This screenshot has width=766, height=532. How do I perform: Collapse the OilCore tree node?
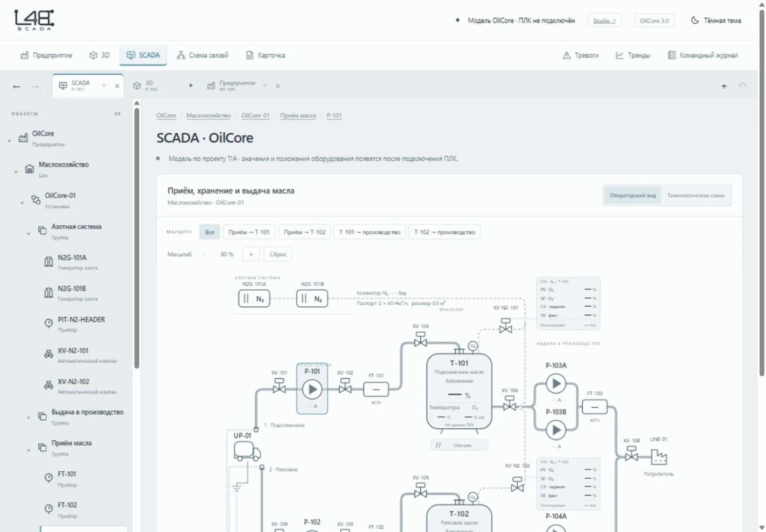point(9,140)
